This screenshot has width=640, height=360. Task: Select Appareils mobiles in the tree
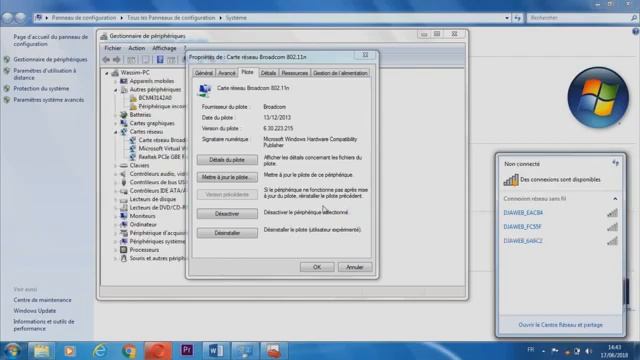click(x=151, y=81)
